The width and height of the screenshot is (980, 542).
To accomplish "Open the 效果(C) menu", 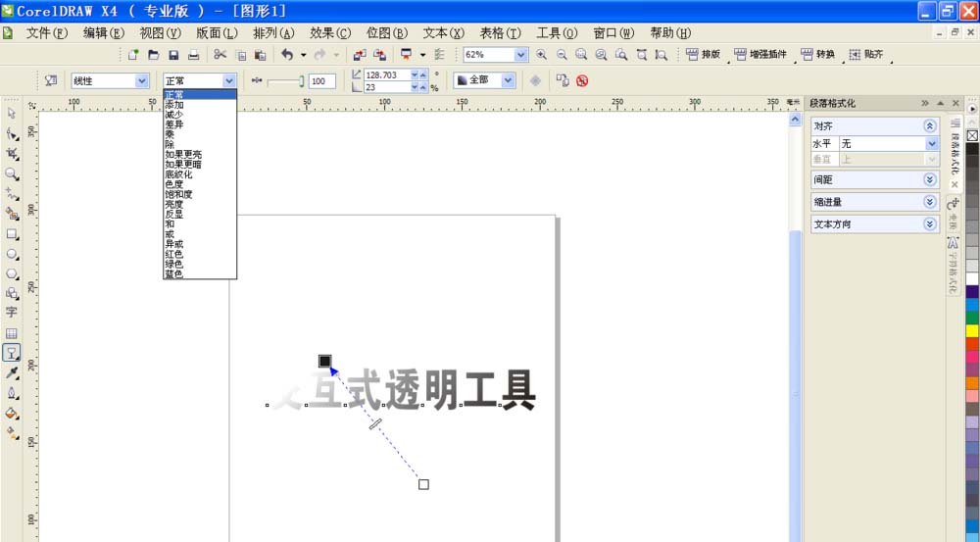I will click(x=330, y=33).
